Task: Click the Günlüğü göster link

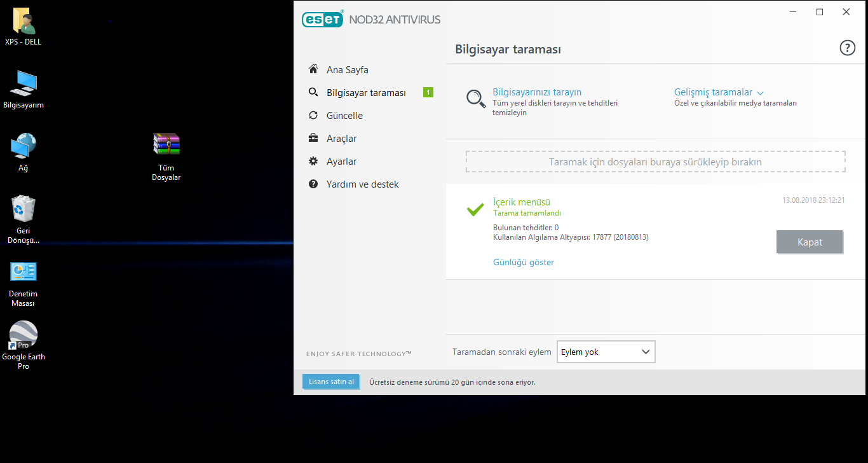Action: point(524,262)
